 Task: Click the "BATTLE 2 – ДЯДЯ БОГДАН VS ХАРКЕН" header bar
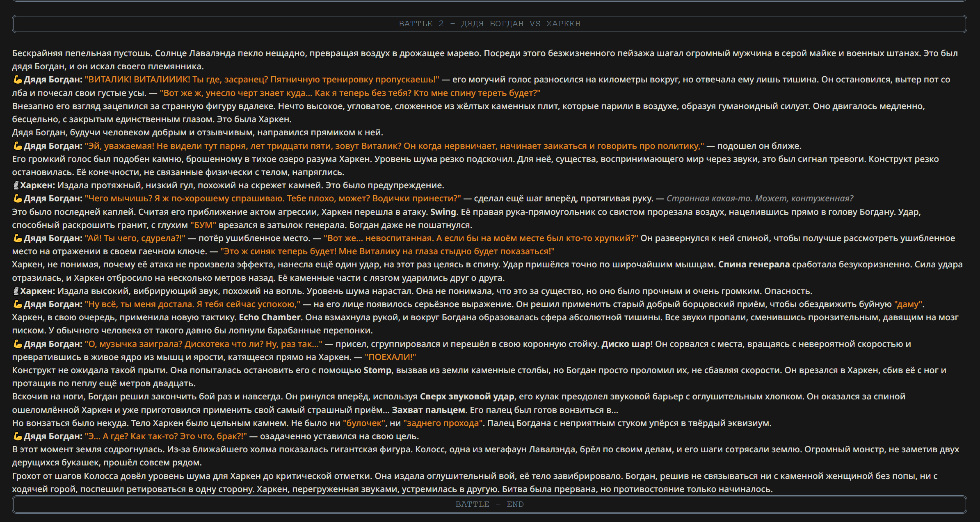pos(489,24)
